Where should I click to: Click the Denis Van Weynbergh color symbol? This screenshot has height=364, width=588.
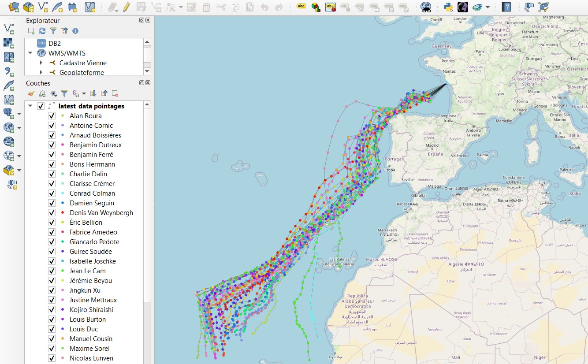point(63,213)
